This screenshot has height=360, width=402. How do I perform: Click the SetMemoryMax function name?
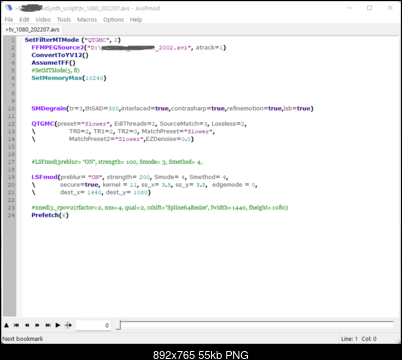pos(57,78)
